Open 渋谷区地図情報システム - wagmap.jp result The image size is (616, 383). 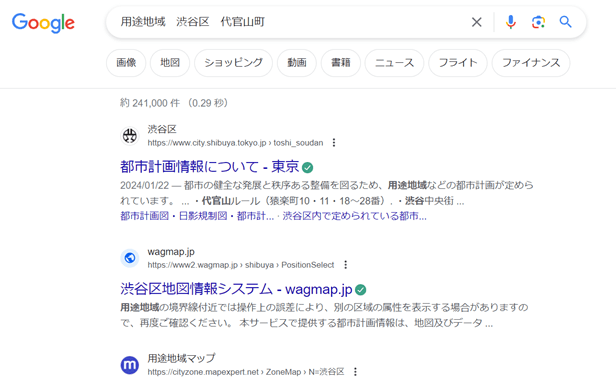236,289
